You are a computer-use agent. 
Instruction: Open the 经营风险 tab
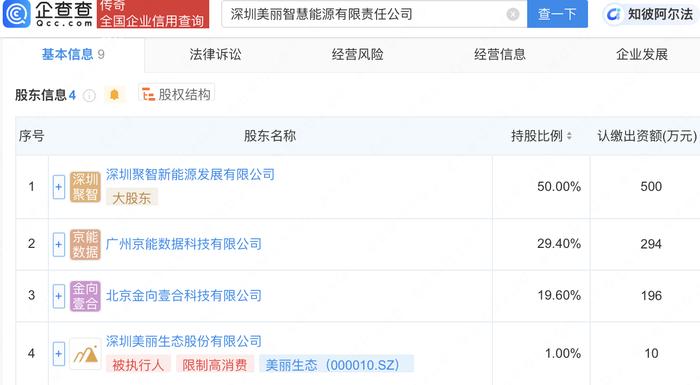coord(358,54)
